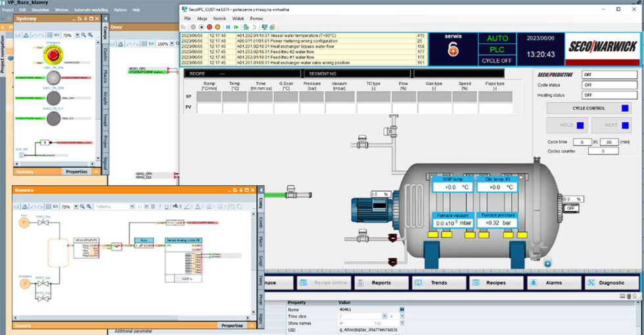
Task: Open the font size dropdown in Komora
Action: (146, 206)
